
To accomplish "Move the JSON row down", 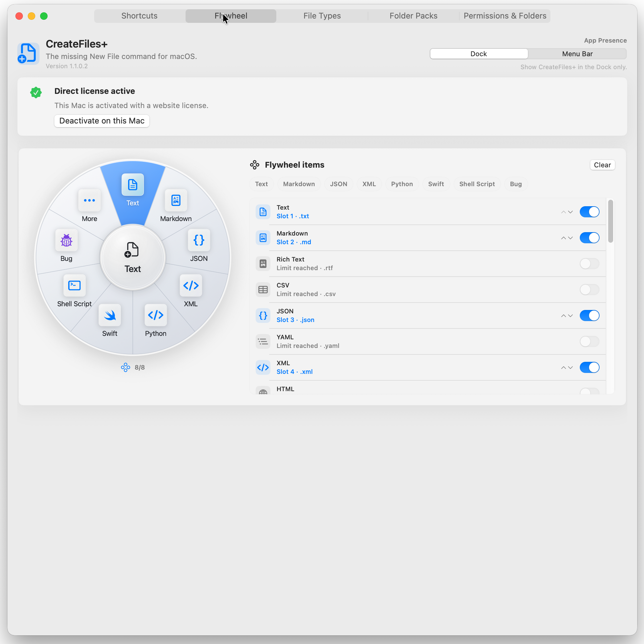I will pyautogui.click(x=570, y=316).
